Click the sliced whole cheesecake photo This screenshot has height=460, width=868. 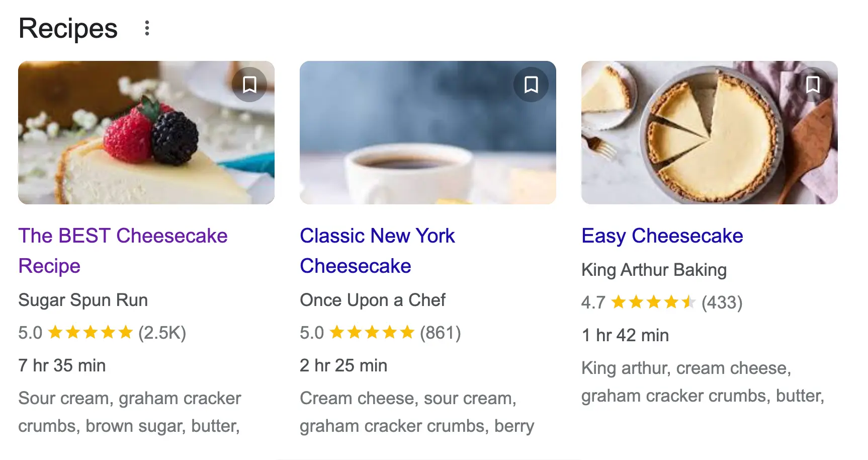709,133
